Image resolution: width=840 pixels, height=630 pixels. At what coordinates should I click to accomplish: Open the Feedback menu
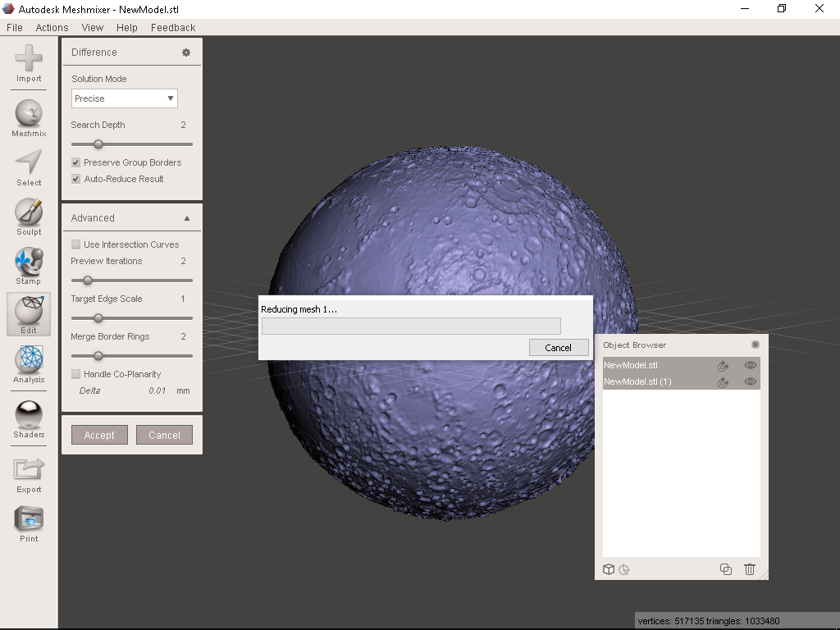click(x=173, y=28)
